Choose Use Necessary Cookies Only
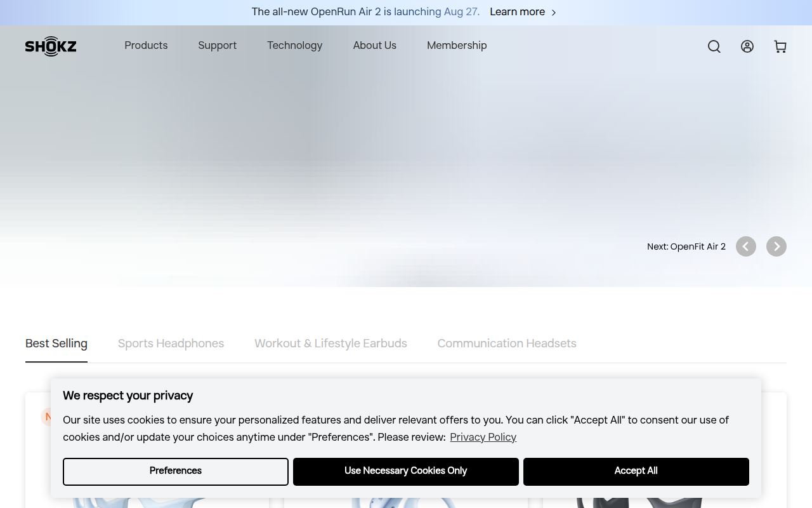The width and height of the screenshot is (812, 508). pyautogui.click(x=406, y=472)
